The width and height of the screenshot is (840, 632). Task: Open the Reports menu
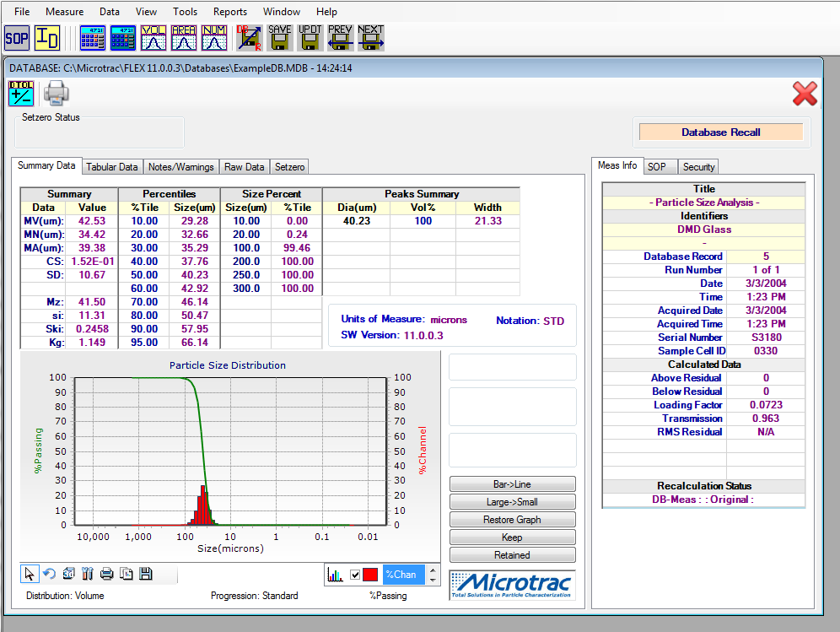coord(230,11)
